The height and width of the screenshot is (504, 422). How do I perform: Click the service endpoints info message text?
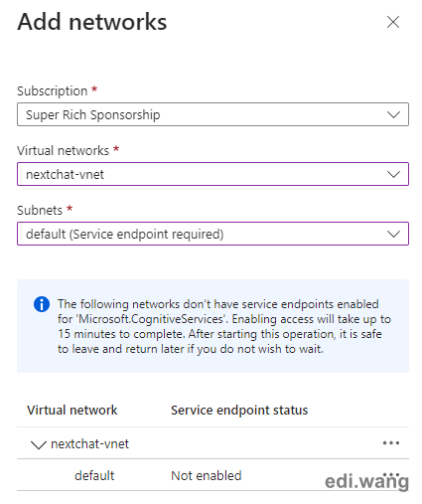(x=224, y=326)
